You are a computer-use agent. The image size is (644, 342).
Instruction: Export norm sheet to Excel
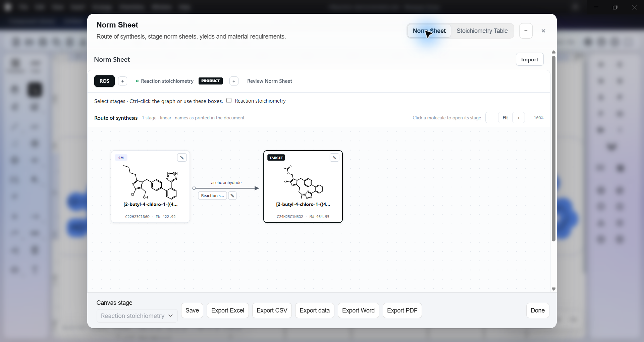pos(228,310)
